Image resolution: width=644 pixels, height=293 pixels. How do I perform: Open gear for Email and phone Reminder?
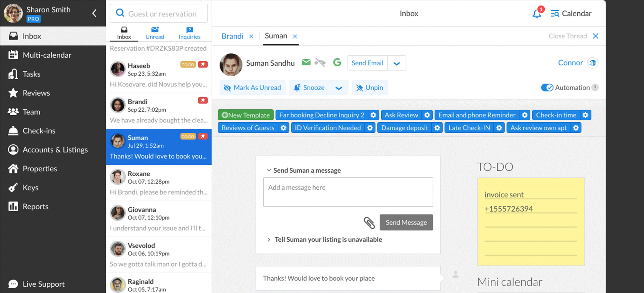[x=525, y=115]
